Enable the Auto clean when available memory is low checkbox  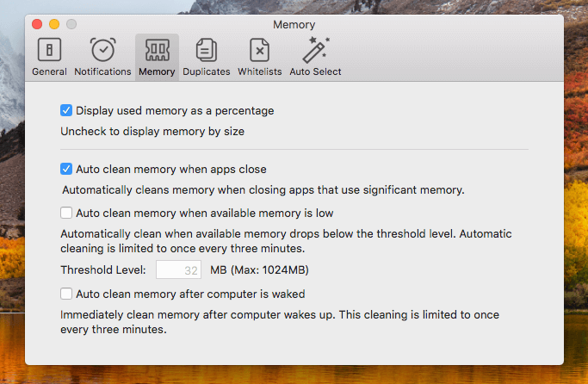point(66,213)
